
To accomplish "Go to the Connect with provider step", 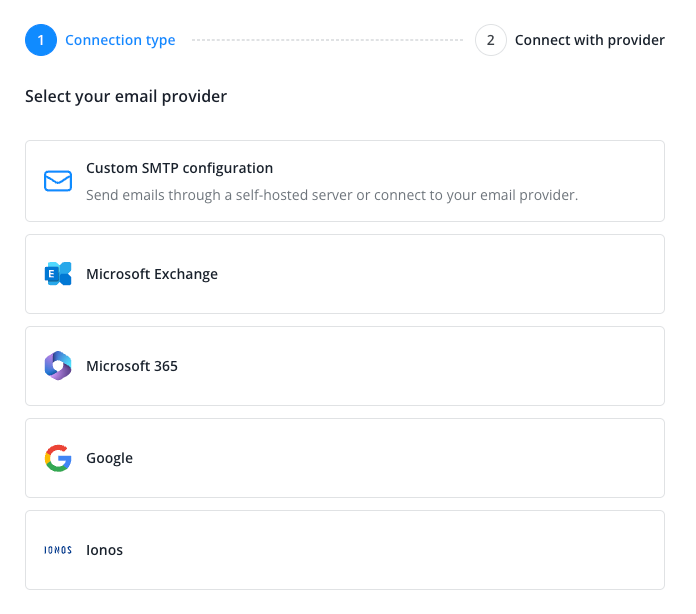I will 589,41.
